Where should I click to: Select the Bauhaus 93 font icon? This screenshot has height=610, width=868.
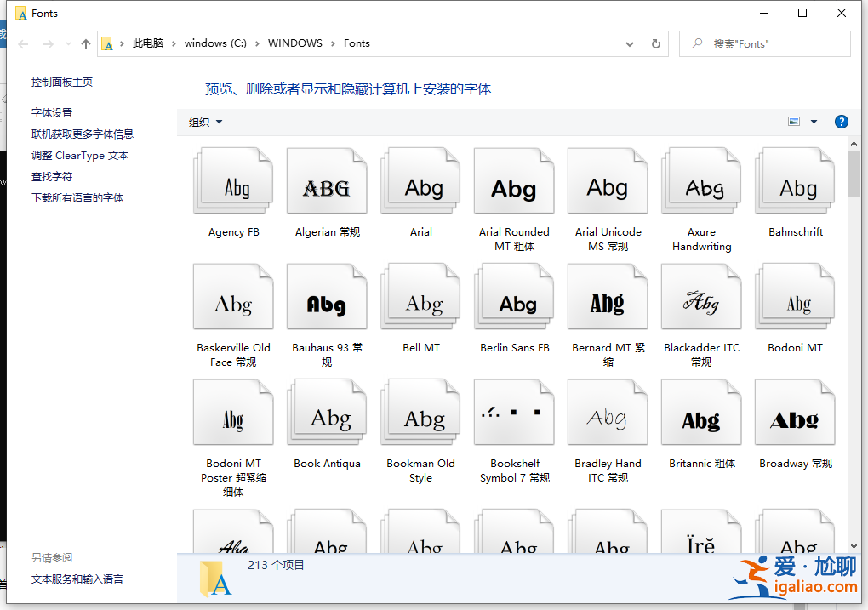(x=327, y=299)
